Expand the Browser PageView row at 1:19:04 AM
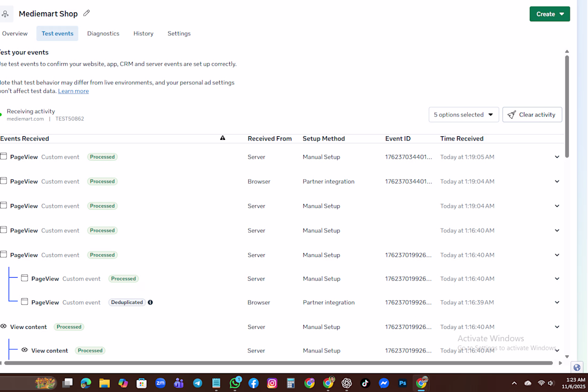Viewport: 588px width, 392px height. pyautogui.click(x=557, y=182)
